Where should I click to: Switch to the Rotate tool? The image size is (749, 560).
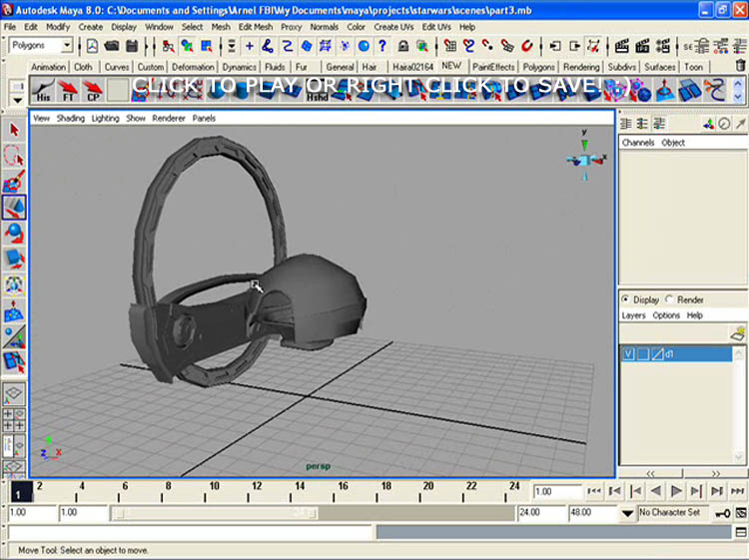tap(14, 234)
